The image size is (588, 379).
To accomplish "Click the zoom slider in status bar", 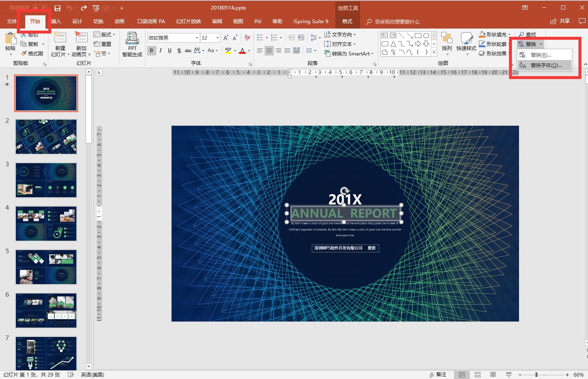I will tap(536, 375).
